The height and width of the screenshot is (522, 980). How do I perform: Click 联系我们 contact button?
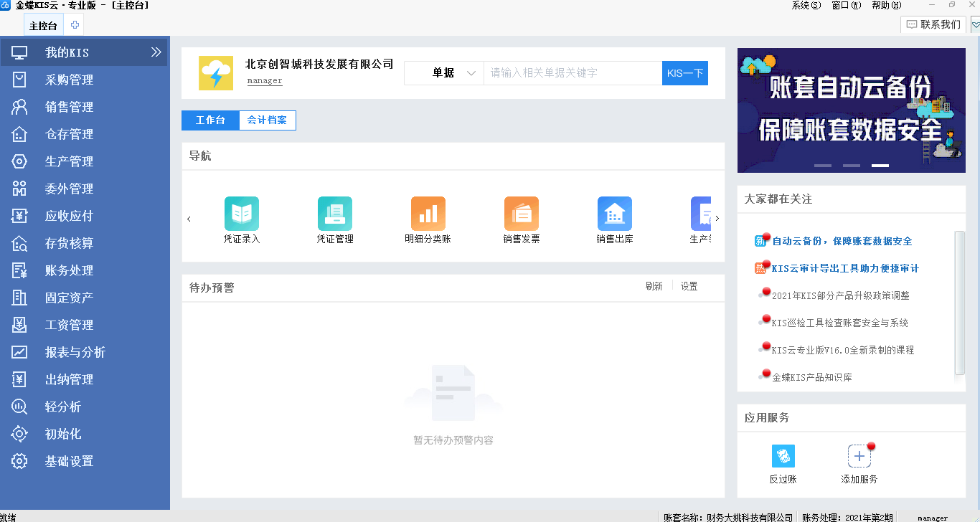pos(933,24)
